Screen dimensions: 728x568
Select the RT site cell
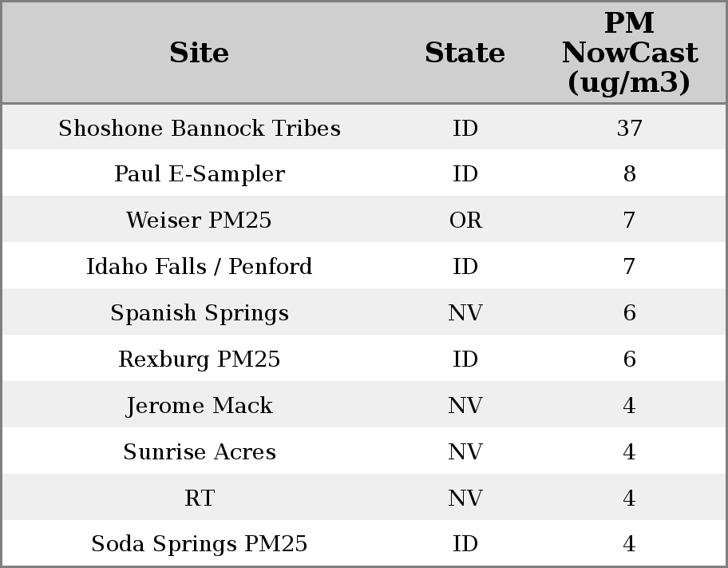click(200, 498)
